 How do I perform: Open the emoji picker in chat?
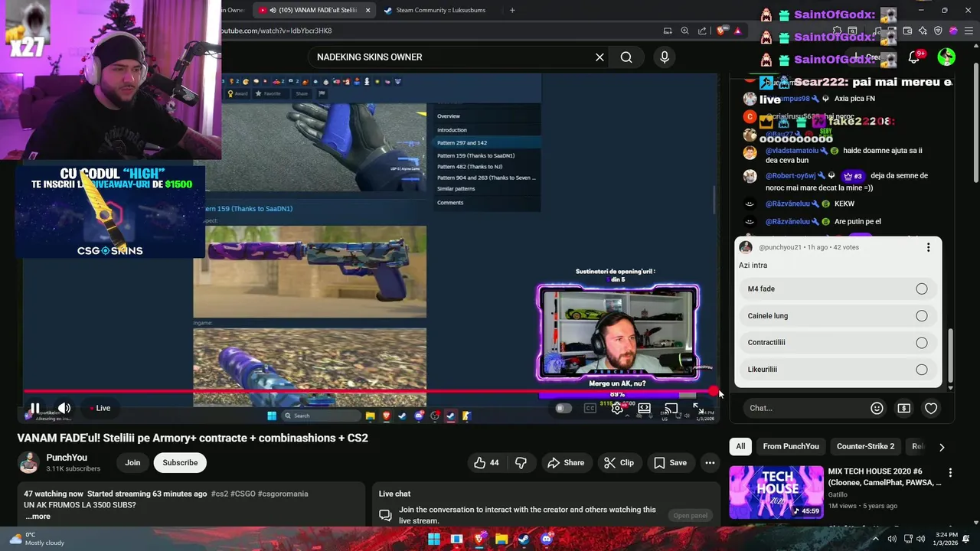tap(877, 408)
